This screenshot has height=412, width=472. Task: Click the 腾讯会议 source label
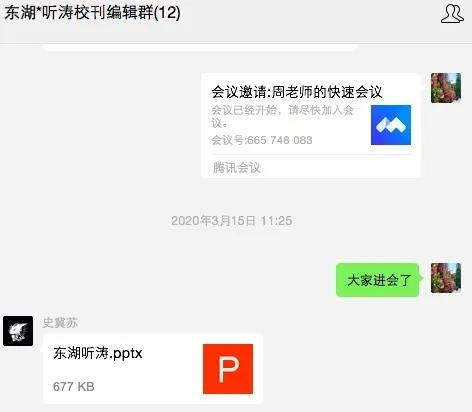click(237, 168)
